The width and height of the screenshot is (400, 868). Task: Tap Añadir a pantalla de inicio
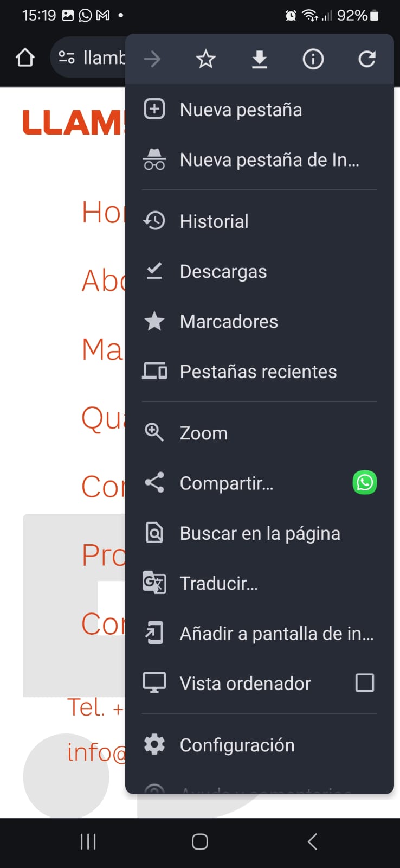pos(276,634)
